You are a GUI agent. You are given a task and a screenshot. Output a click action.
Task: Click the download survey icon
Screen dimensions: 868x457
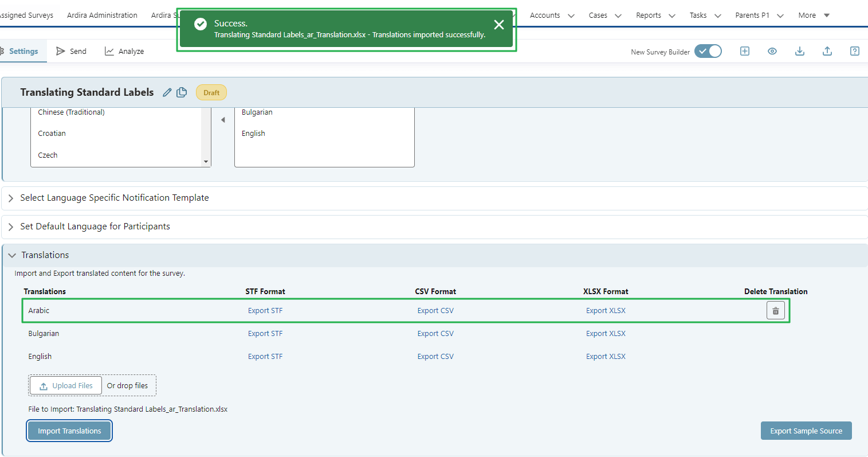pos(799,51)
